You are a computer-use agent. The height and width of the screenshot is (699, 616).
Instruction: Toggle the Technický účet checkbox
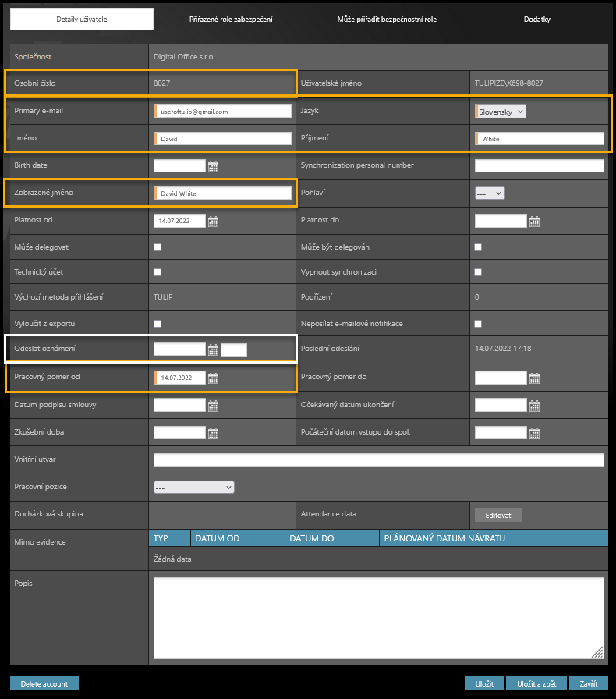pos(158,272)
